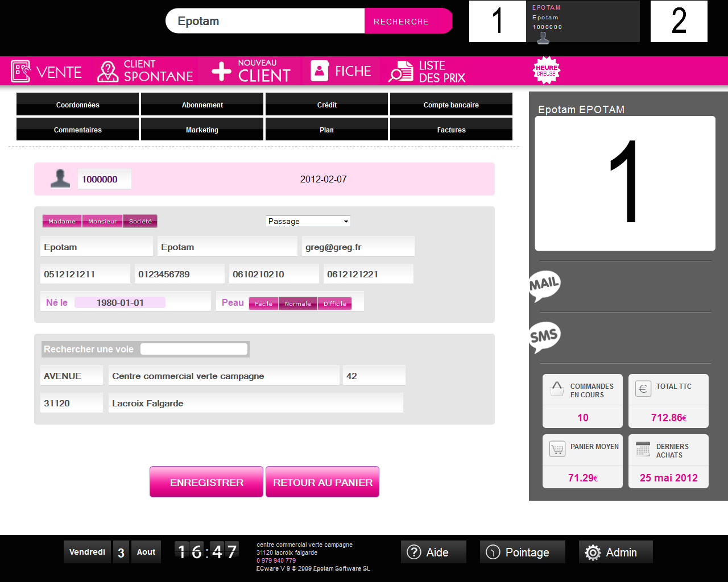Select the Madame title option
The width and height of the screenshot is (728, 582).
pos(62,222)
